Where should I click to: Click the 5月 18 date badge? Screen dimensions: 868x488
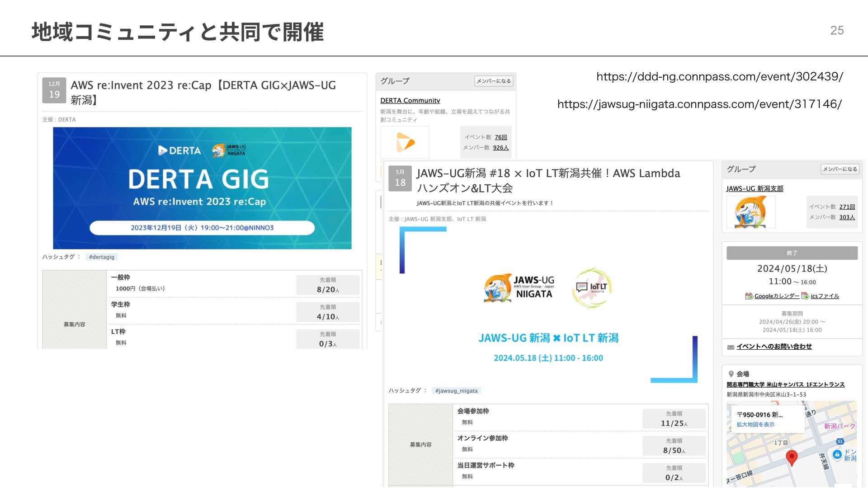[400, 178]
